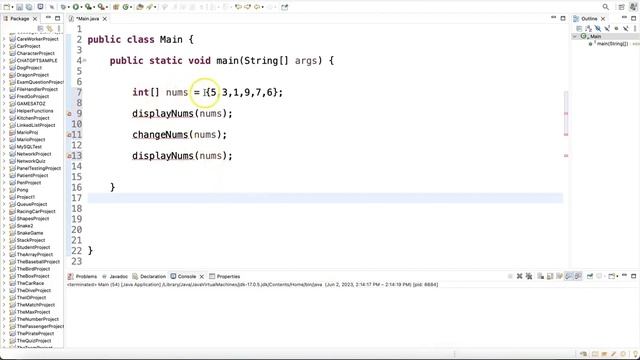
Task: Expand the CarProject tree node
Action: (x=4, y=46)
